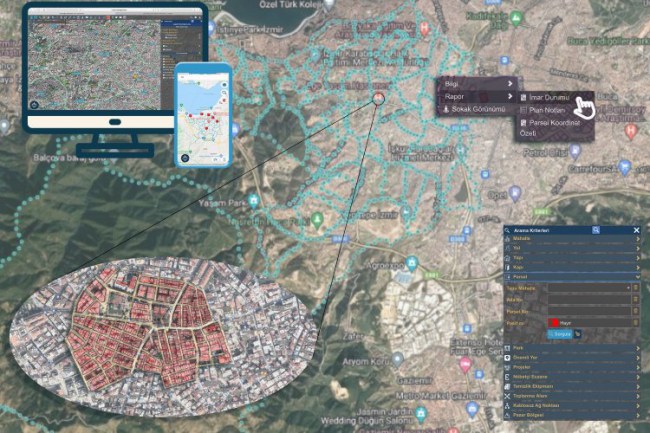Viewport: 650px width, 433px height.
Task: Expand the Mahalle search section
Action: (570, 240)
